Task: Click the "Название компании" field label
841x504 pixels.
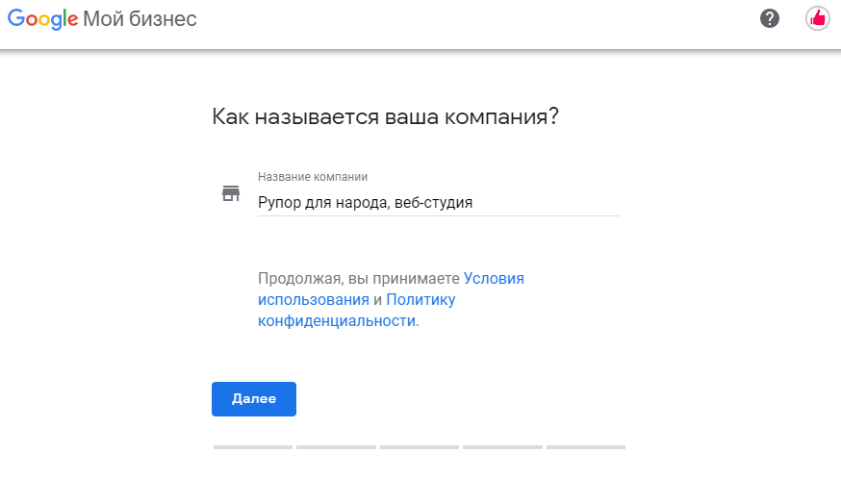Action: click(313, 176)
